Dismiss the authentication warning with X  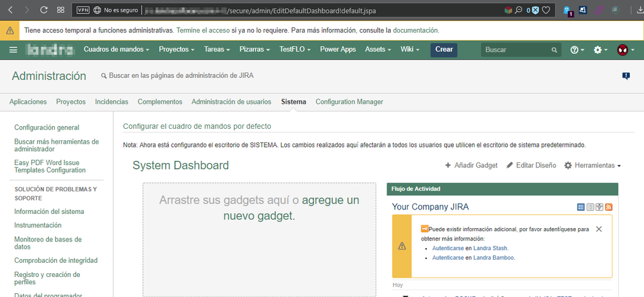[599, 229]
